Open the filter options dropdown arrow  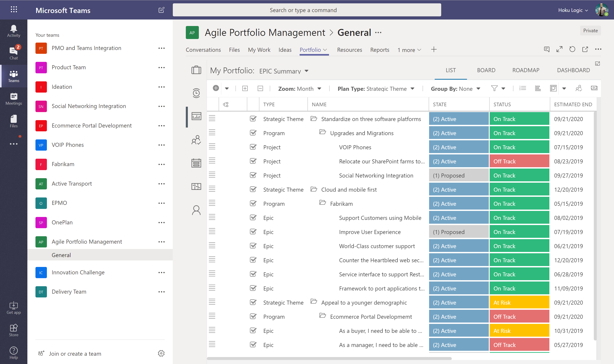503,89
